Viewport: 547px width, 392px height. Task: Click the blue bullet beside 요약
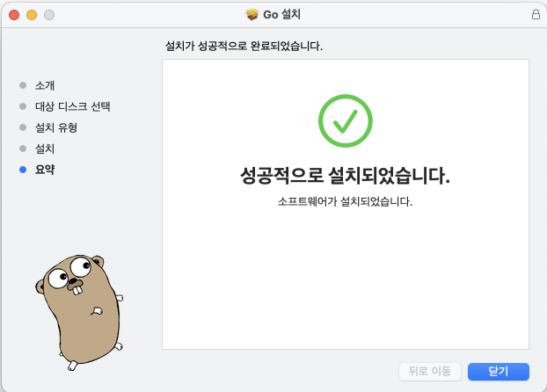[x=23, y=170]
